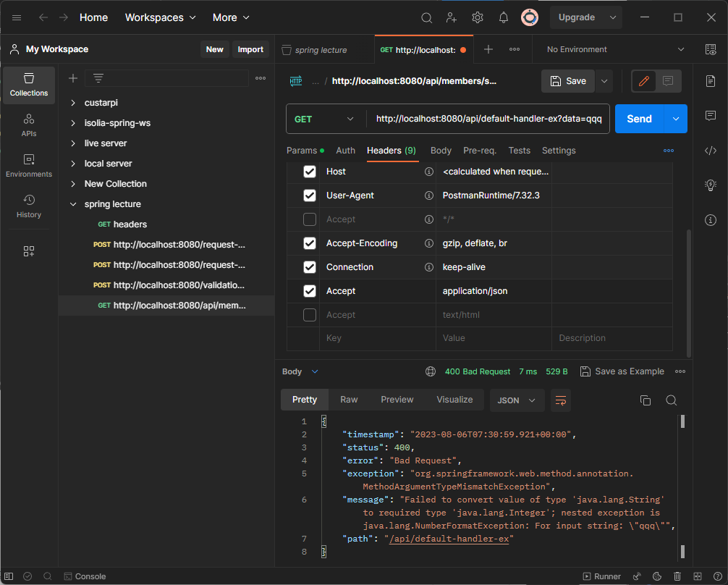
Task: Open the request info icon in right sidebar
Action: pyautogui.click(x=711, y=220)
